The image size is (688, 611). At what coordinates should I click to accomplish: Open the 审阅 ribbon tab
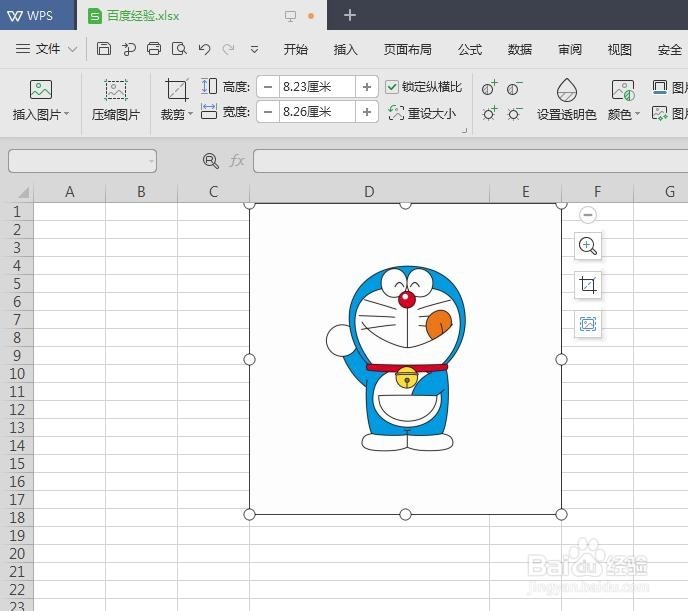point(570,49)
